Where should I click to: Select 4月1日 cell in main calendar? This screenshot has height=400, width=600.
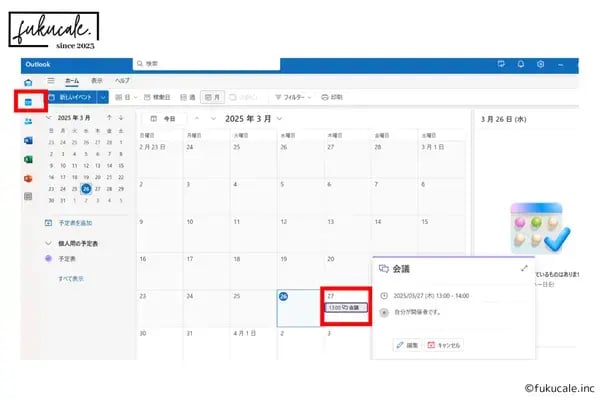coord(254,344)
